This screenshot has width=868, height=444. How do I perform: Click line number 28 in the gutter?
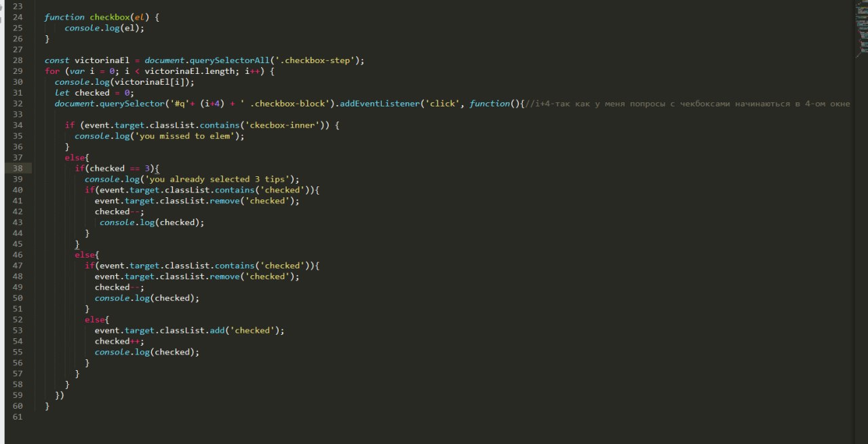(18, 60)
